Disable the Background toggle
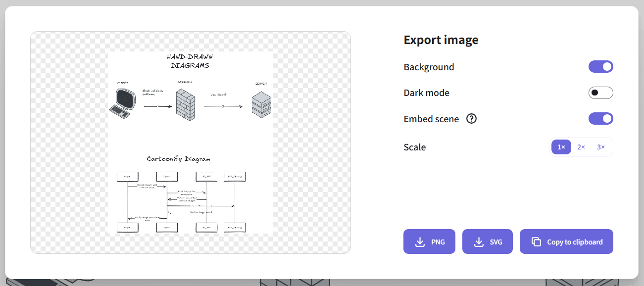Image resolution: width=644 pixels, height=286 pixels. coord(600,67)
